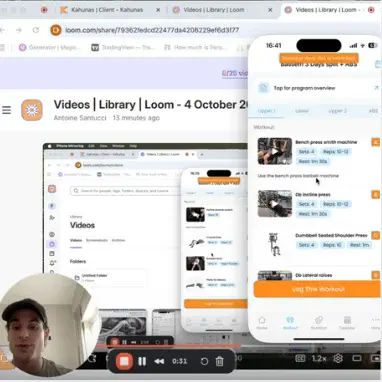Click orange notification banner on phone top
The width and height of the screenshot is (382, 382).
tap(319, 58)
